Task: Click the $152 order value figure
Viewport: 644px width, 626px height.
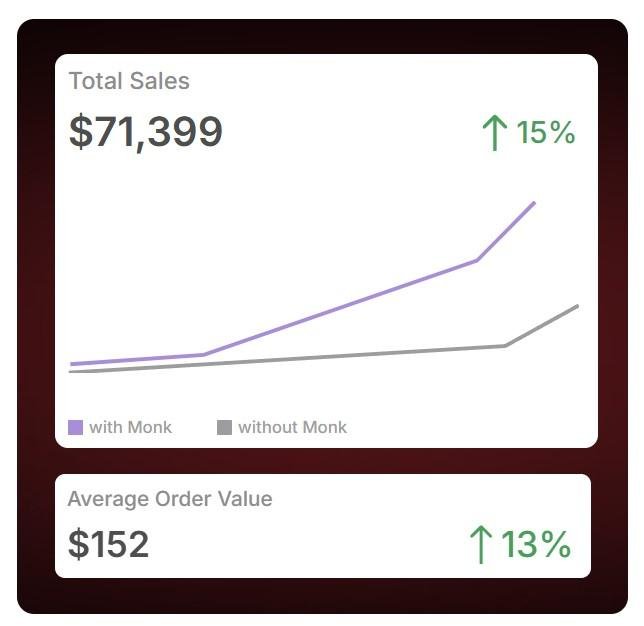Action: click(x=109, y=545)
